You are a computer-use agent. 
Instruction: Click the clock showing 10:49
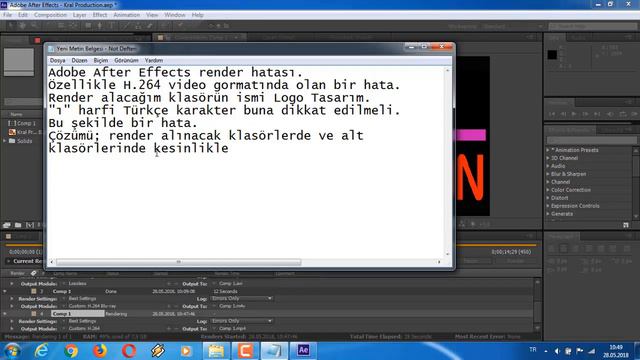616,347
